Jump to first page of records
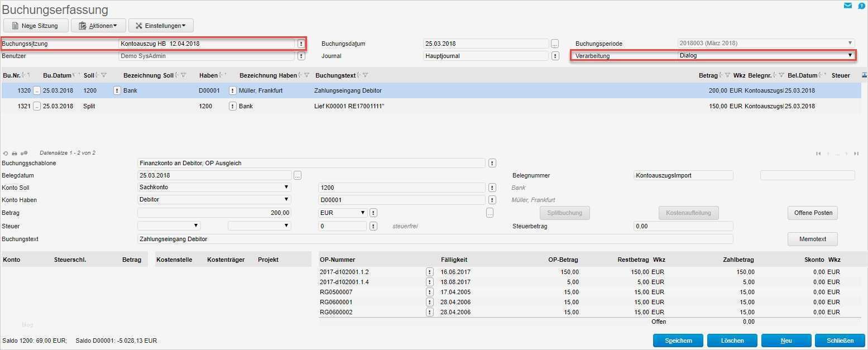Screen dimensions: 868x350 [818, 154]
